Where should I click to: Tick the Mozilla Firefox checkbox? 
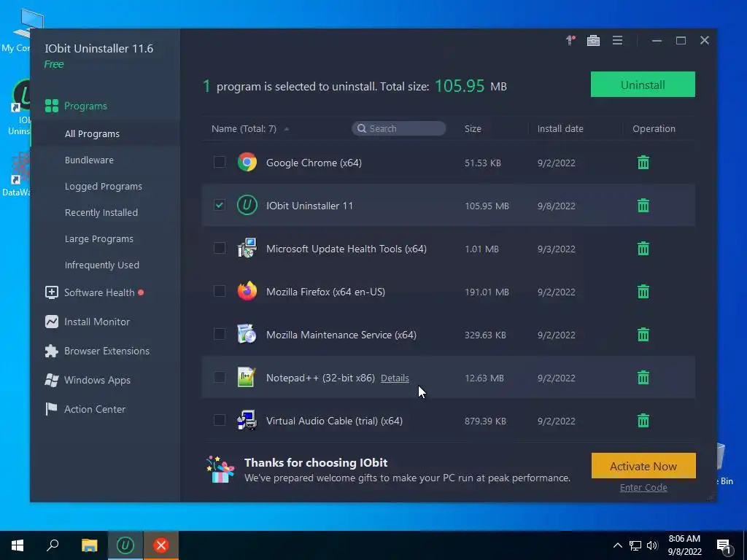pos(219,291)
